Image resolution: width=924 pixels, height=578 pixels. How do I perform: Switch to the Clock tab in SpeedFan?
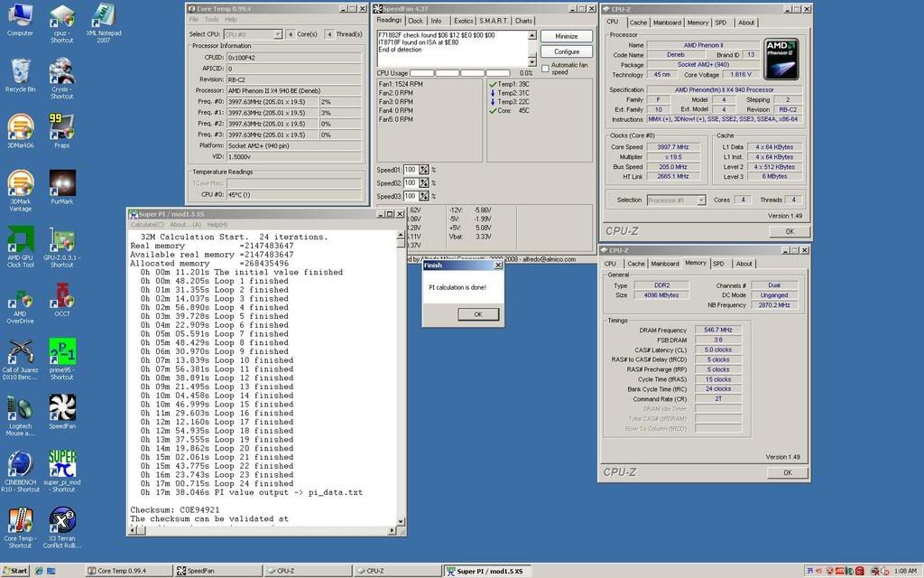(415, 21)
